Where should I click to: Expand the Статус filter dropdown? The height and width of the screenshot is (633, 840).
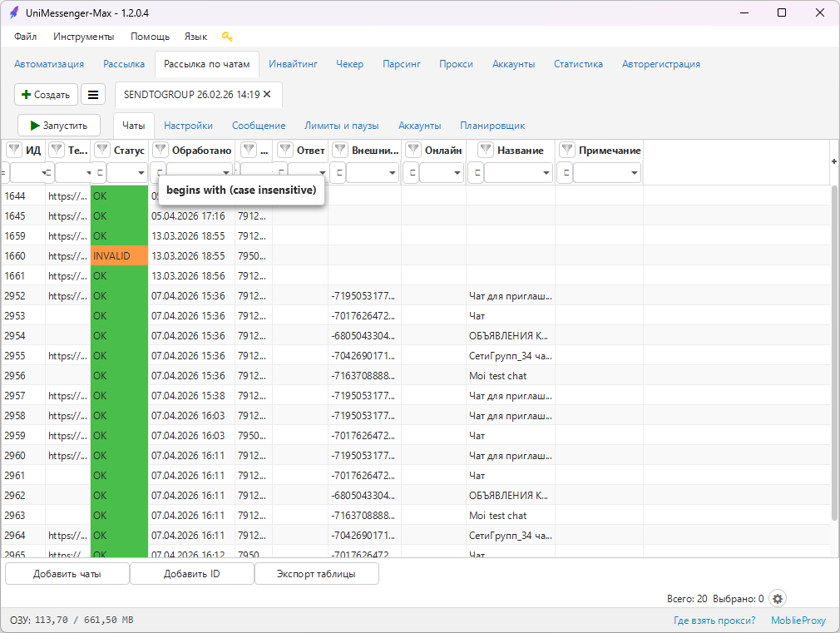(141, 172)
